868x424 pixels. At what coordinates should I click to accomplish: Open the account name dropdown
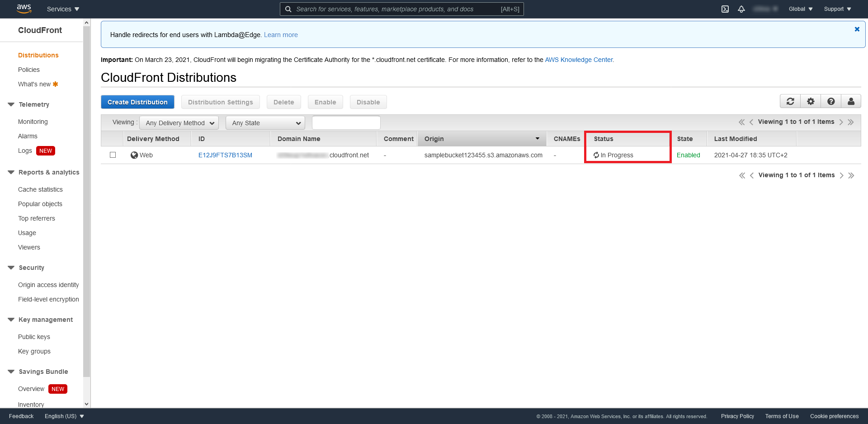click(765, 9)
